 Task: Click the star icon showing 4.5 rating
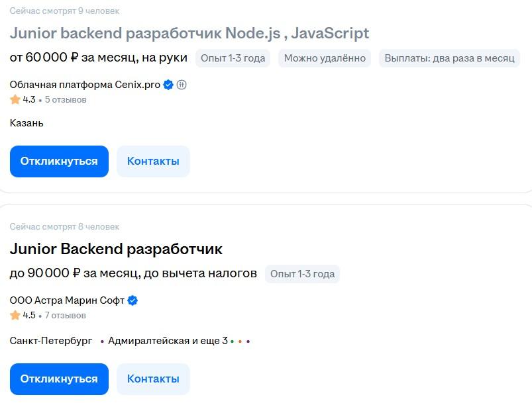(x=13, y=316)
